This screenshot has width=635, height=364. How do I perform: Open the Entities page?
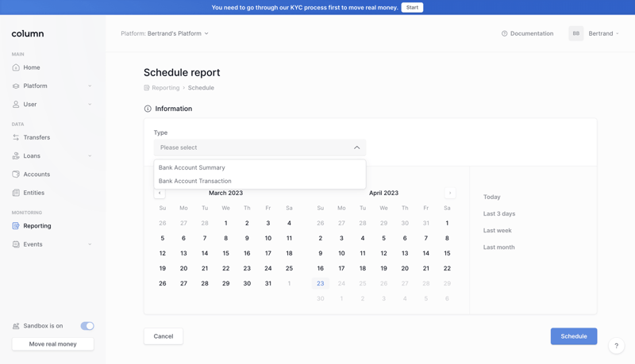tap(34, 193)
